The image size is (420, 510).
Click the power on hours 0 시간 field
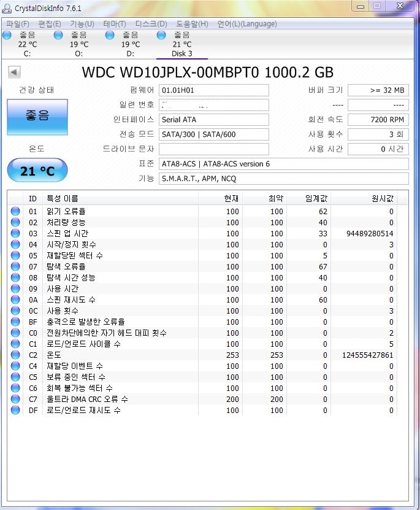point(378,149)
